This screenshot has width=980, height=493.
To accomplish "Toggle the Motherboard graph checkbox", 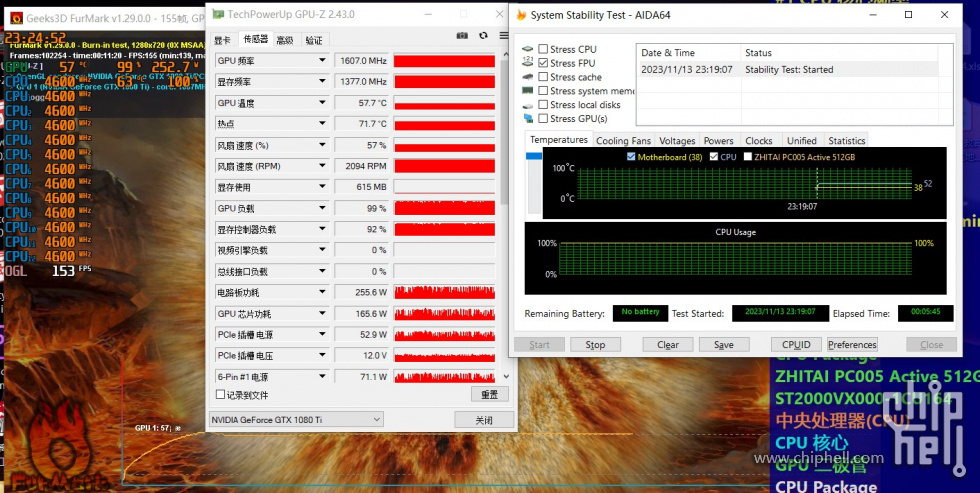I will [631, 157].
